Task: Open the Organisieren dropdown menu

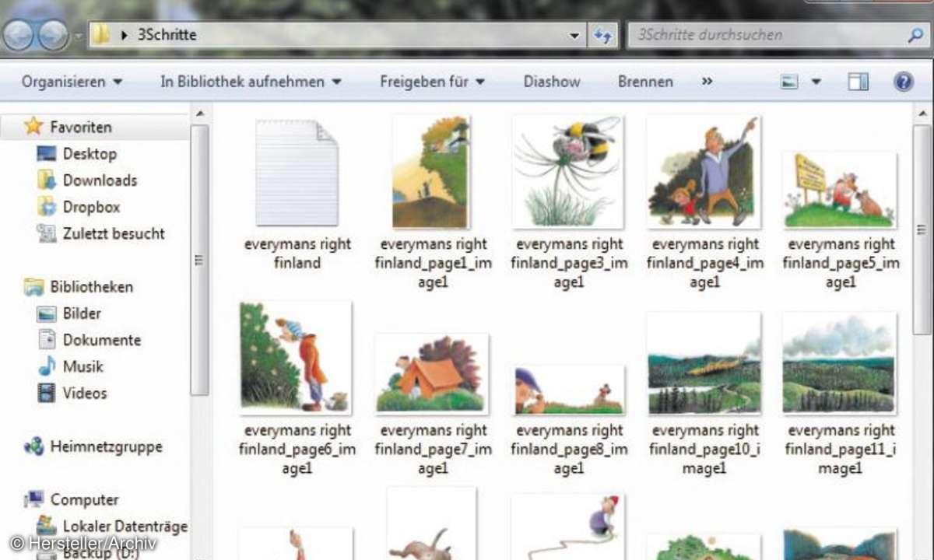Action: pos(72,82)
